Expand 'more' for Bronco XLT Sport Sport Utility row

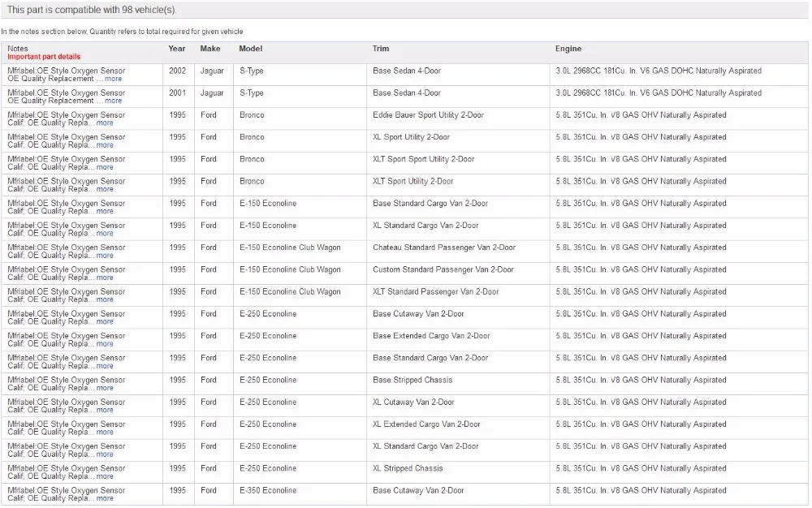(105, 167)
